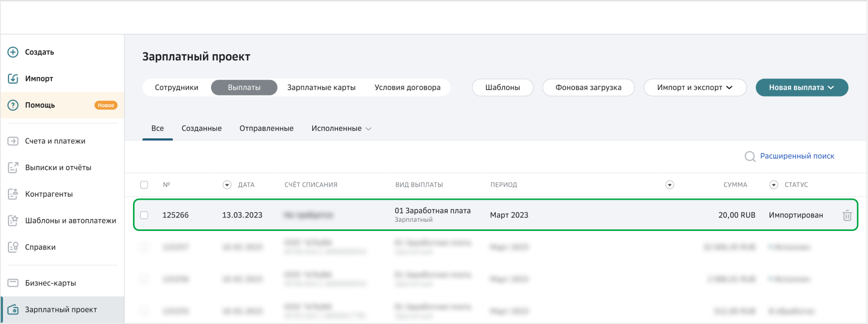This screenshot has width=868, height=324.
Task: Click magnifier icon for Расширенный поиск
Action: click(750, 156)
